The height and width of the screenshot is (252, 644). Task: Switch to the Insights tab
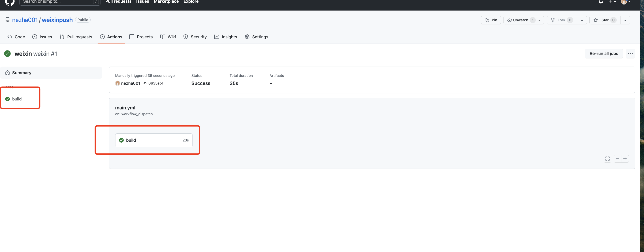226,37
